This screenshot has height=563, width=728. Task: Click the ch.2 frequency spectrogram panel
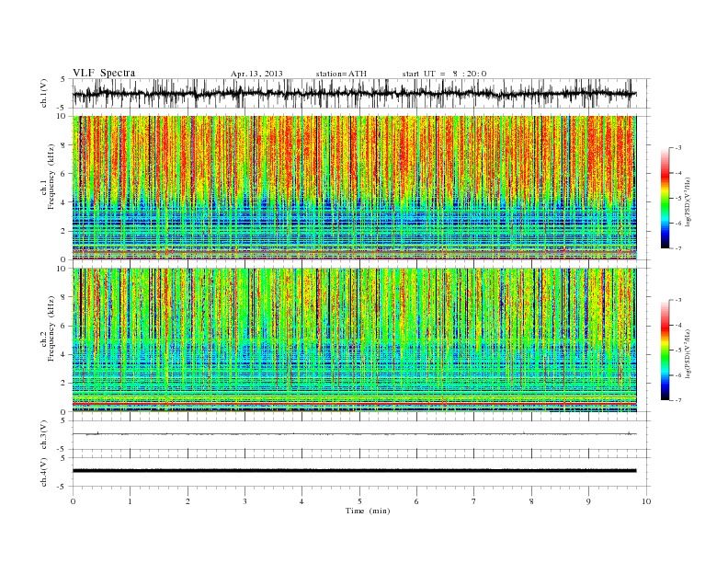355,340
